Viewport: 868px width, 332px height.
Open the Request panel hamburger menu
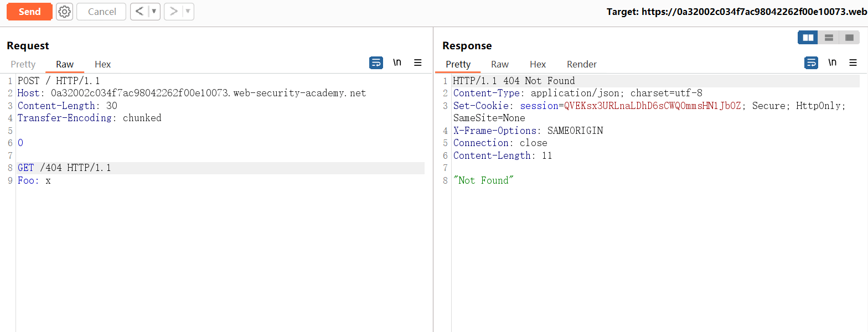coord(418,63)
